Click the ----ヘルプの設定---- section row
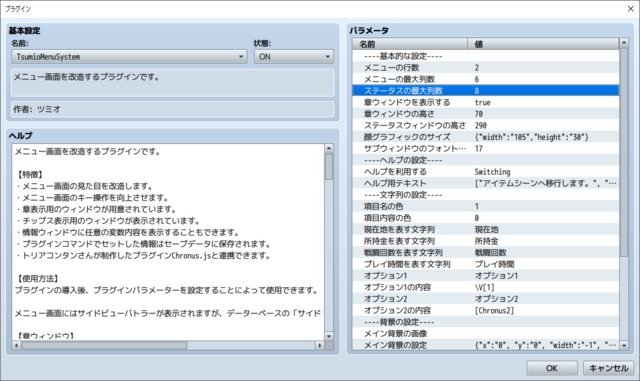The height and width of the screenshot is (381, 640). coord(486,160)
